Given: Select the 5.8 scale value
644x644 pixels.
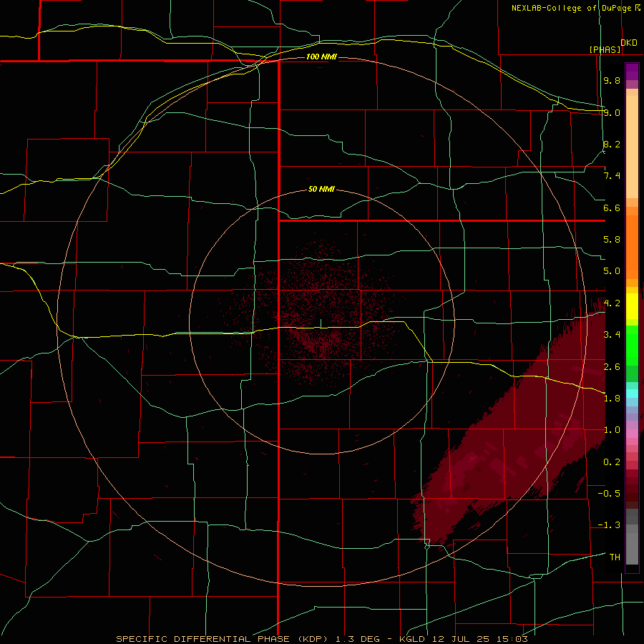Looking at the screenshot, I should (612, 240).
